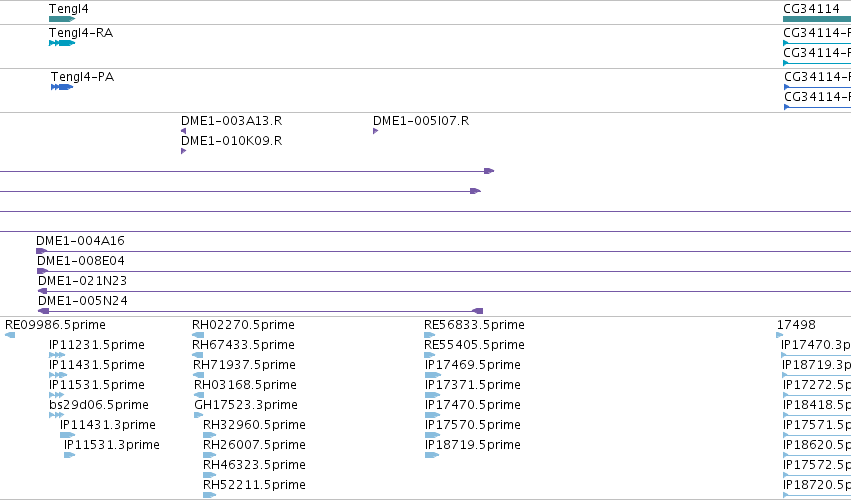Click the 17498 feature label
Viewport: 851px width, 500px height.
click(796, 325)
